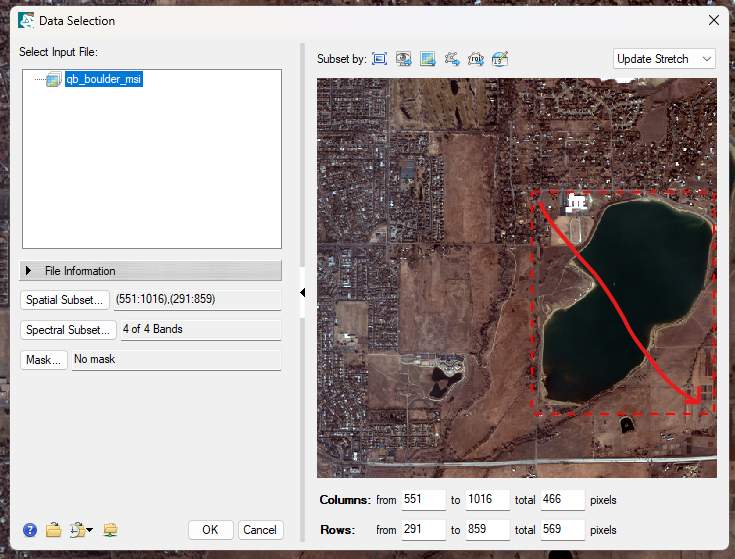This screenshot has height=559, width=735.
Task: Click the Spatial Subset button
Action: point(65,300)
